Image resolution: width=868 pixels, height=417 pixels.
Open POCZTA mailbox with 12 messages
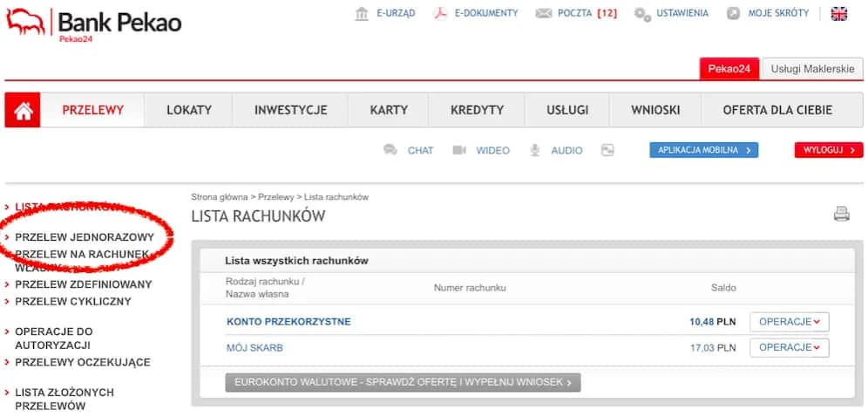coord(587,13)
